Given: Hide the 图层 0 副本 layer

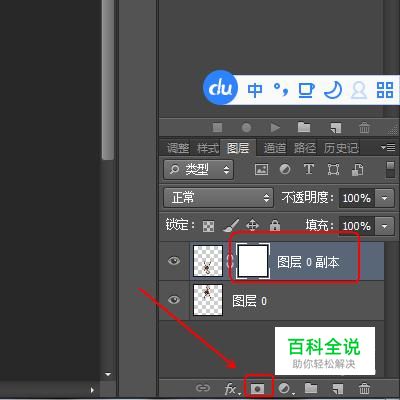Looking at the screenshot, I should coord(174,261).
